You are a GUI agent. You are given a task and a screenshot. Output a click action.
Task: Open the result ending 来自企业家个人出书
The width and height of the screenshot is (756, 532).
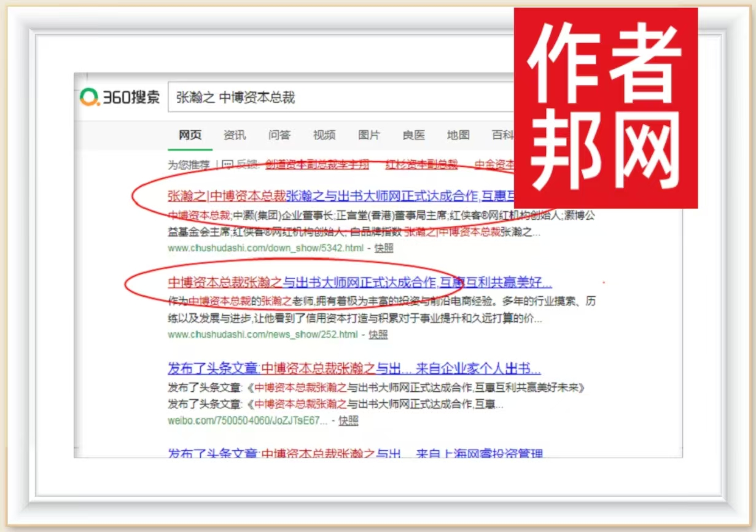point(354,369)
